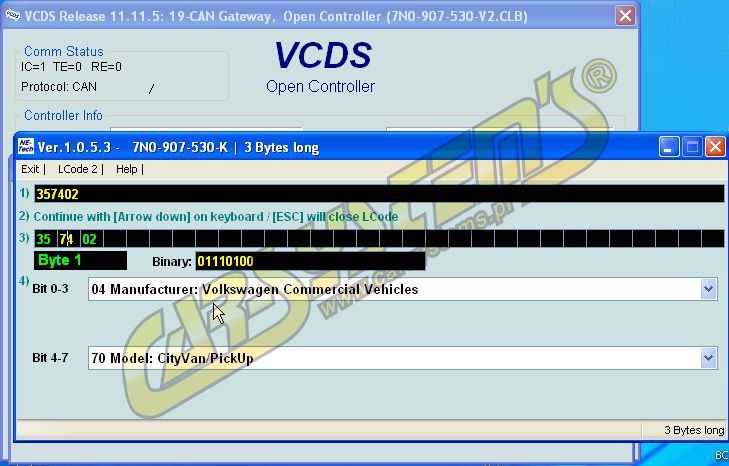Click the VCDS title bar app icon
The height and width of the screenshot is (466, 729).
(12, 15)
